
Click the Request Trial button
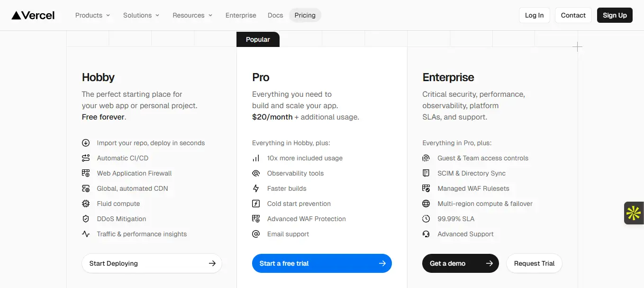(x=534, y=263)
